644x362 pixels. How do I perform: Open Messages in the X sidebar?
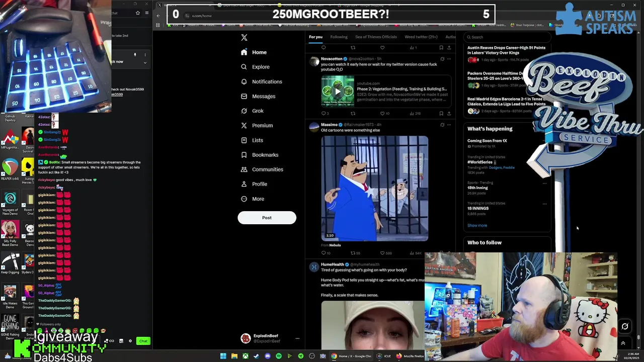[x=258, y=96]
